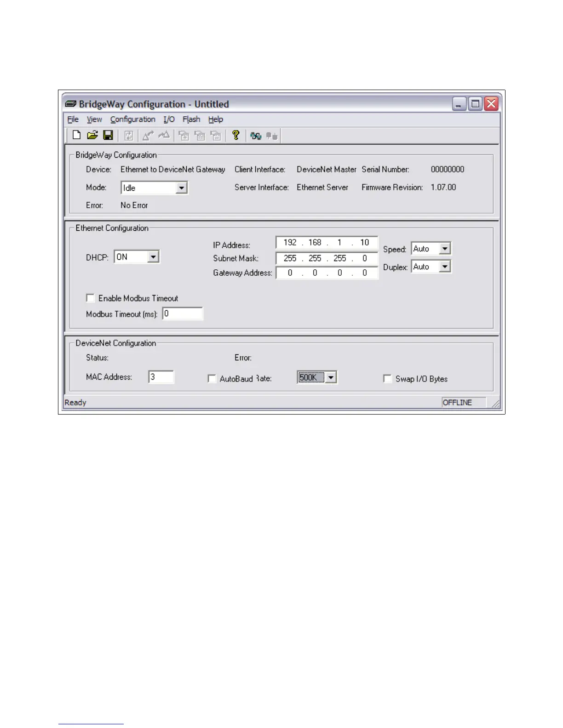Image resolution: width=563 pixels, height=728 pixels.
Task: Click the Firmware Revision value 1.07.00
Action: (x=443, y=187)
